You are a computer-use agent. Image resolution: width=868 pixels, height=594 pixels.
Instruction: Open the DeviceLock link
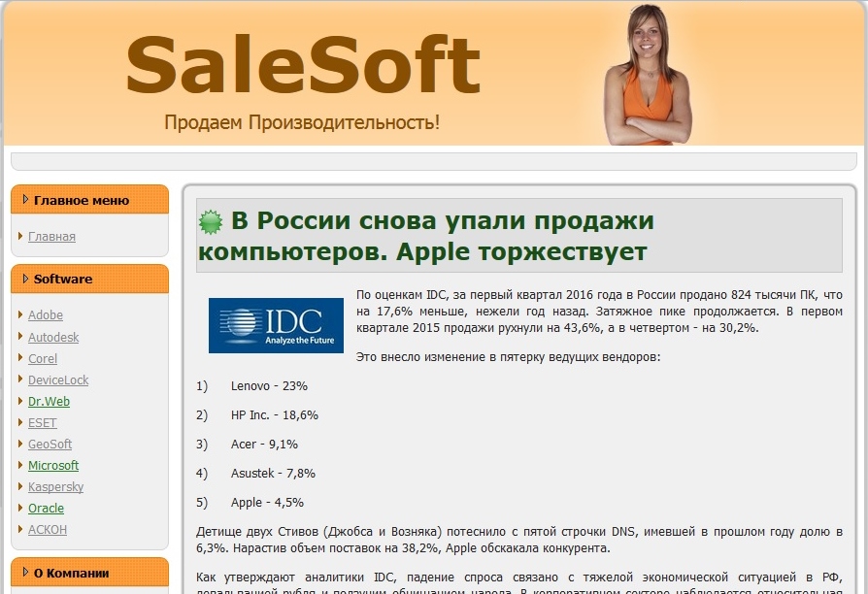click(58, 380)
